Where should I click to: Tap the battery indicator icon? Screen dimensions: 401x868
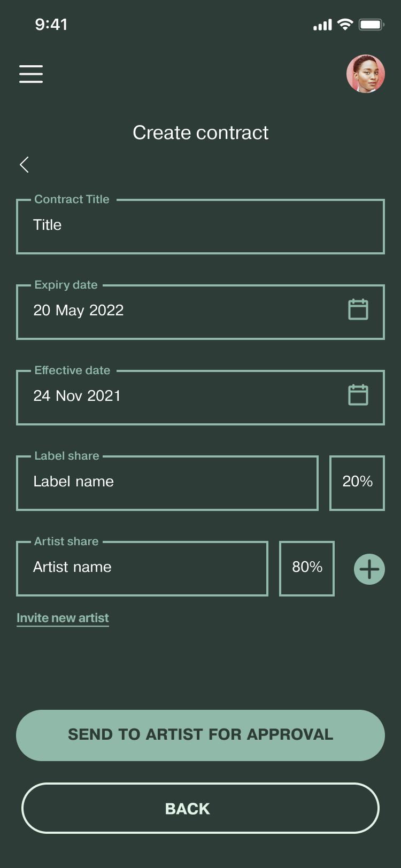coord(371,25)
